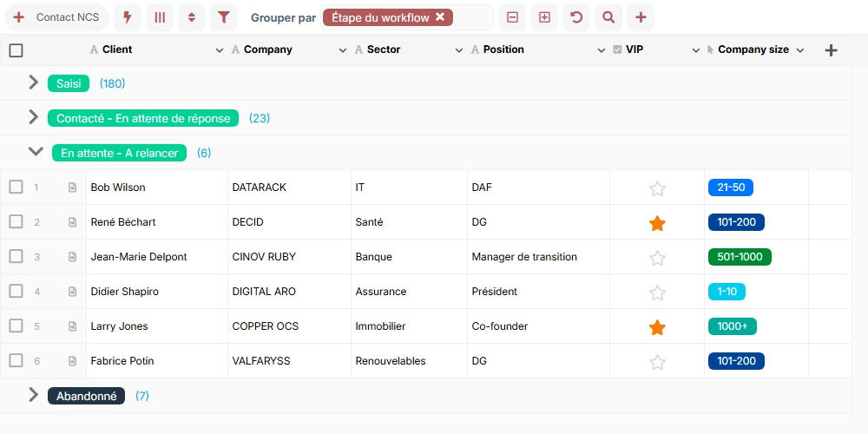Click the Contacté - En attente de réponse badge
868x434 pixels.
point(143,118)
